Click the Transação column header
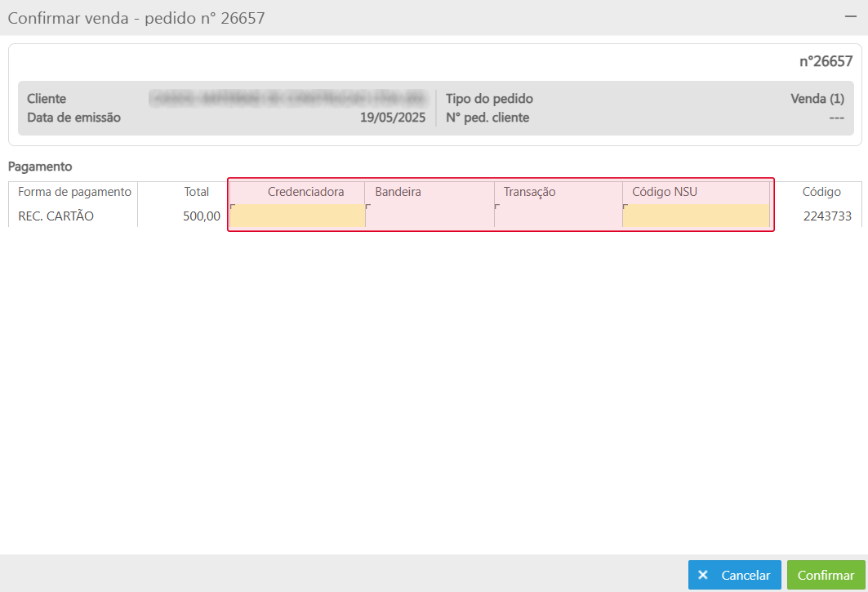 click(x=529, y=192)
